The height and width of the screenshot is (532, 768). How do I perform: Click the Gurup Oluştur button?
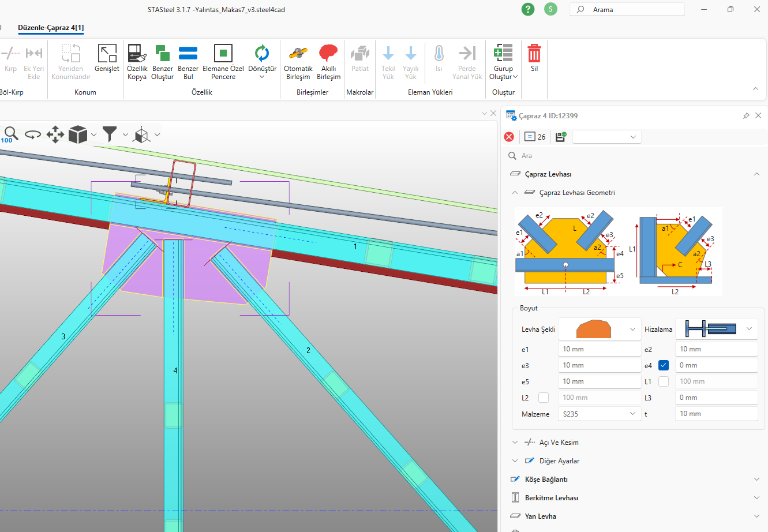[x=503, y=62]
